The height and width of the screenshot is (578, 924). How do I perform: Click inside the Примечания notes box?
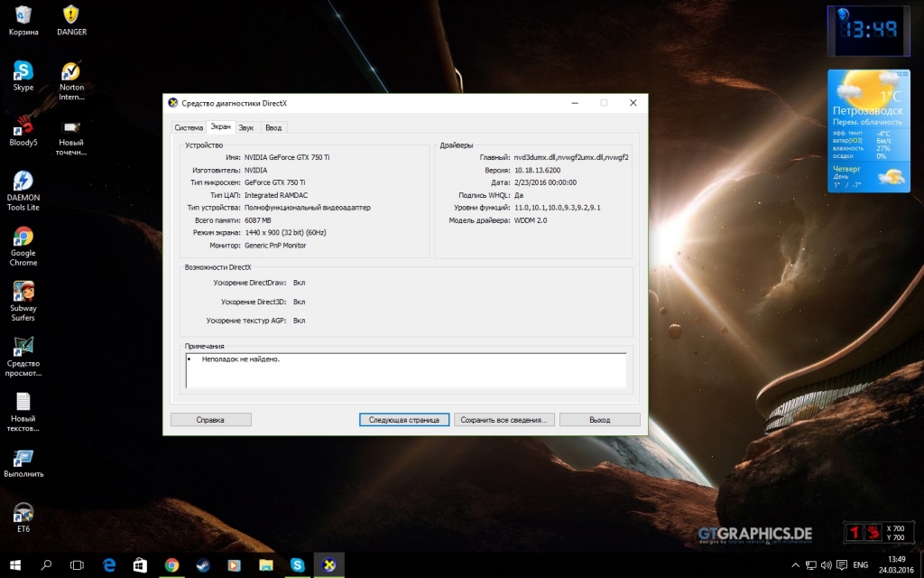tap(405, 370)
